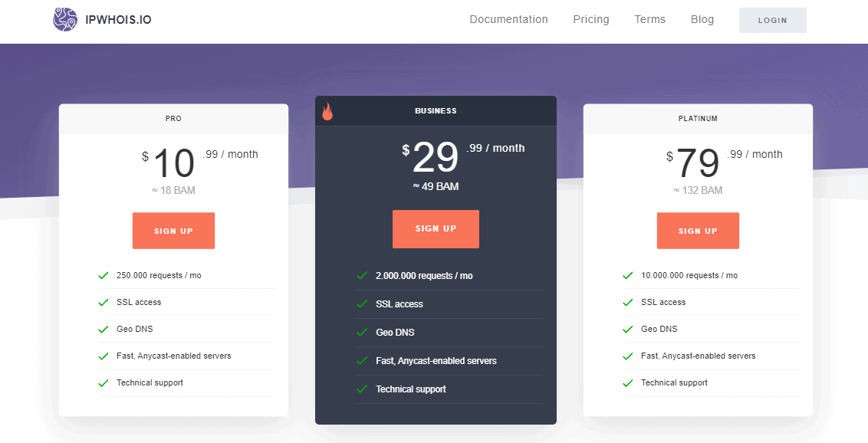
Task: Click Geo DNS text in Pro plan
Action: pyautogui.click(x=134, y=329)
